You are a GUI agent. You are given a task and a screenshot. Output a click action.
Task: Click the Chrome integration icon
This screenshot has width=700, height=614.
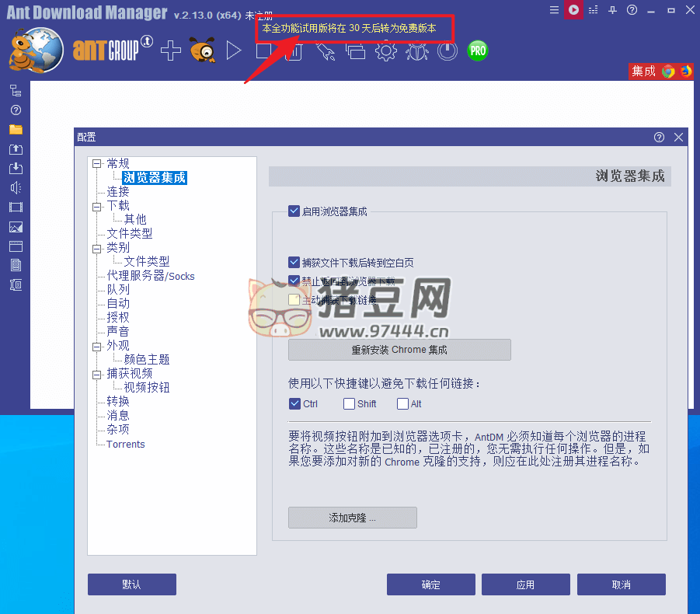668,72
